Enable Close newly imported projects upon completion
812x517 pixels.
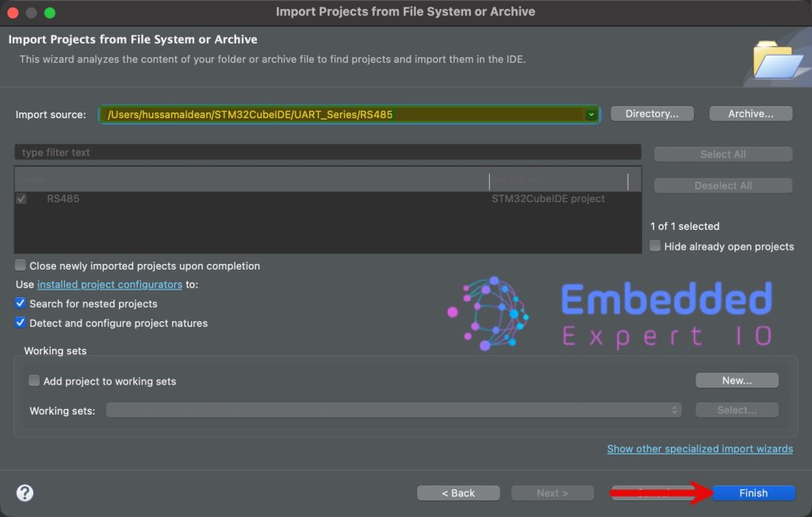pos(21,266)
